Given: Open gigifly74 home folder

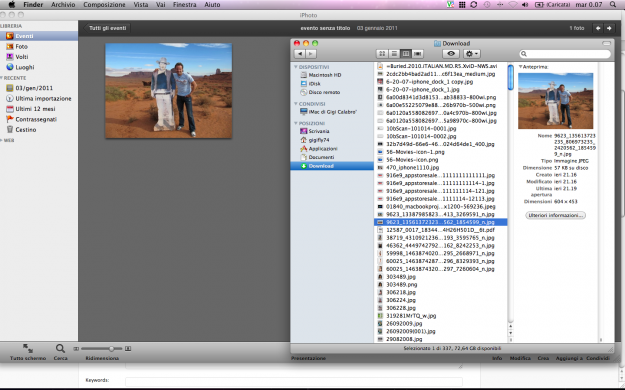Looking at the screenshot, I should [314, 140].
